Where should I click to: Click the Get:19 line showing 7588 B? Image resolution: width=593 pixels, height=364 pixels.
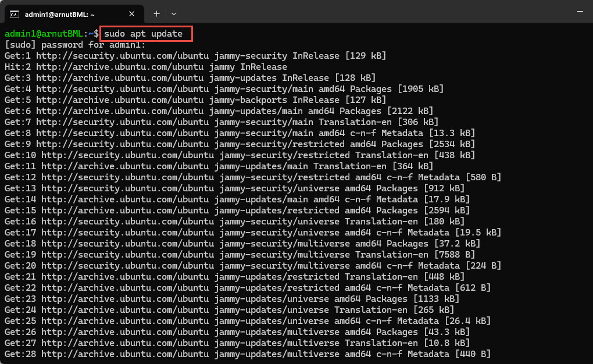click(240, 255)
